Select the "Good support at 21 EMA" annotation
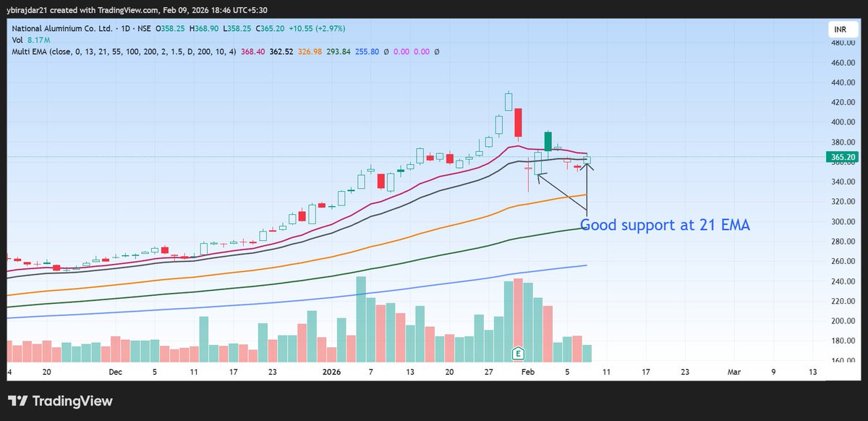 click(x=665, y=225)
